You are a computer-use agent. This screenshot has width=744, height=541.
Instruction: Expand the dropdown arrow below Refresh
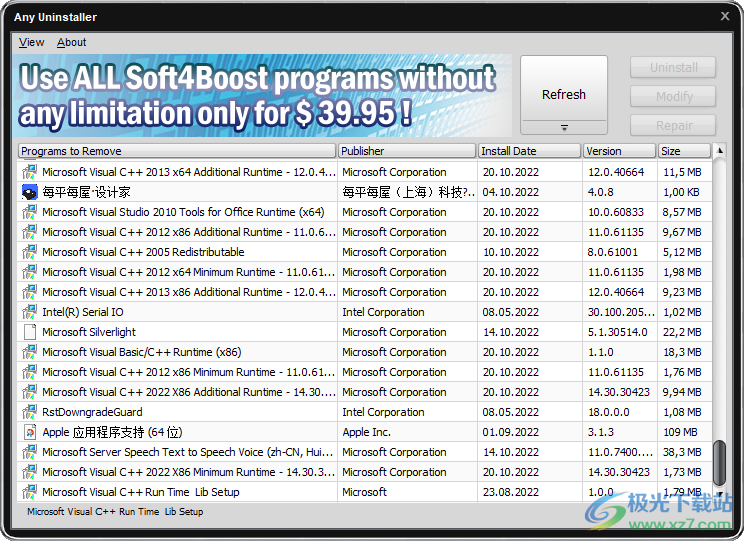(x=564, y=128)
